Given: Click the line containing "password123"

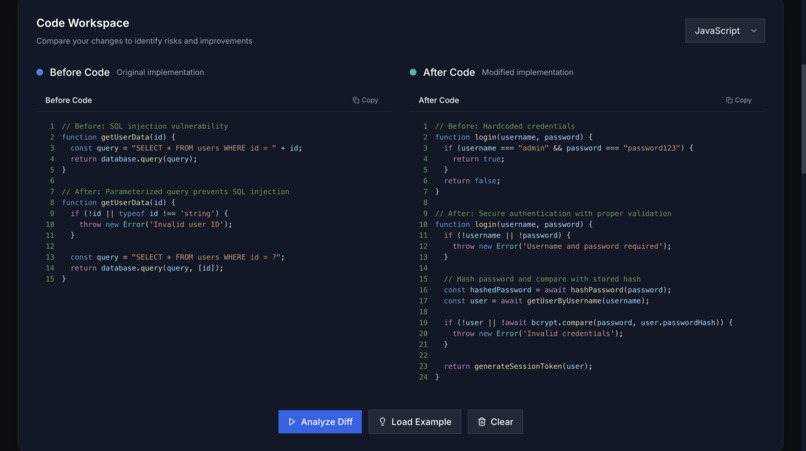Looking at the screenshot, I should pyautogui.click(x=569, y=148).
